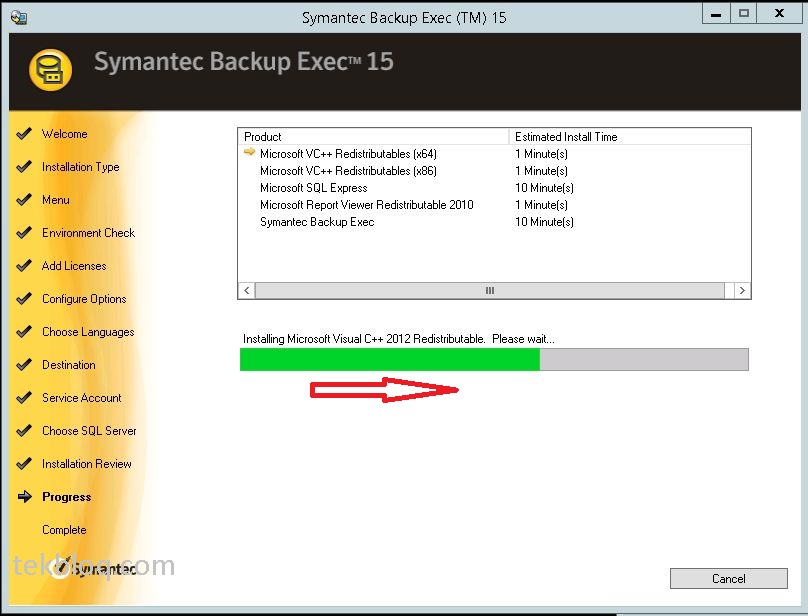Click the arrow icon beside Progress

[24, 496]
